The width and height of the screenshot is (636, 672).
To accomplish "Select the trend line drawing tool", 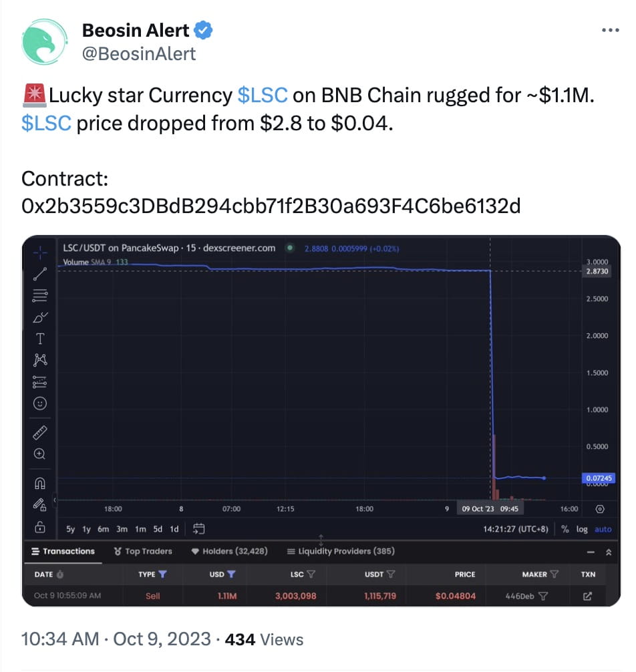I will (40, 274).
